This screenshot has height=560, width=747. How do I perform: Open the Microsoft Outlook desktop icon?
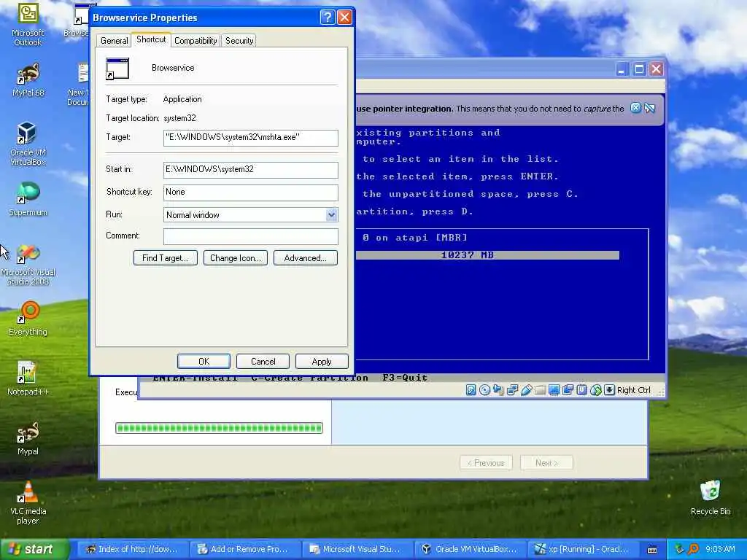click(28, 24)
